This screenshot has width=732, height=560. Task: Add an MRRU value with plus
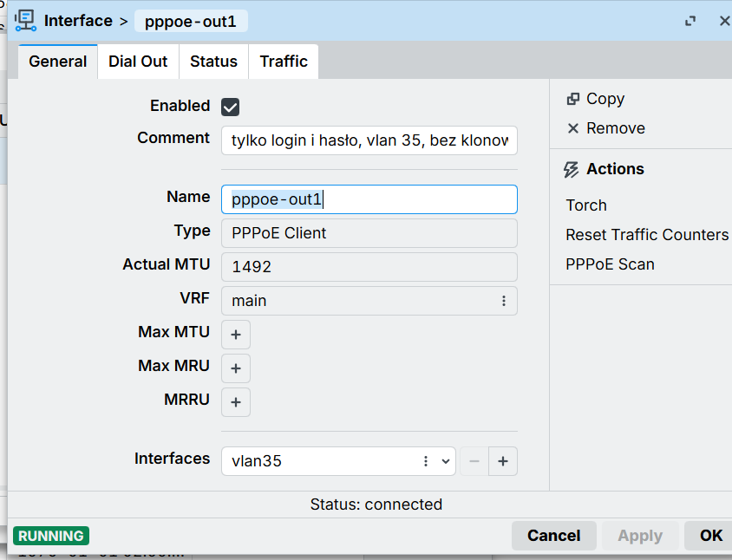point(236,402)
